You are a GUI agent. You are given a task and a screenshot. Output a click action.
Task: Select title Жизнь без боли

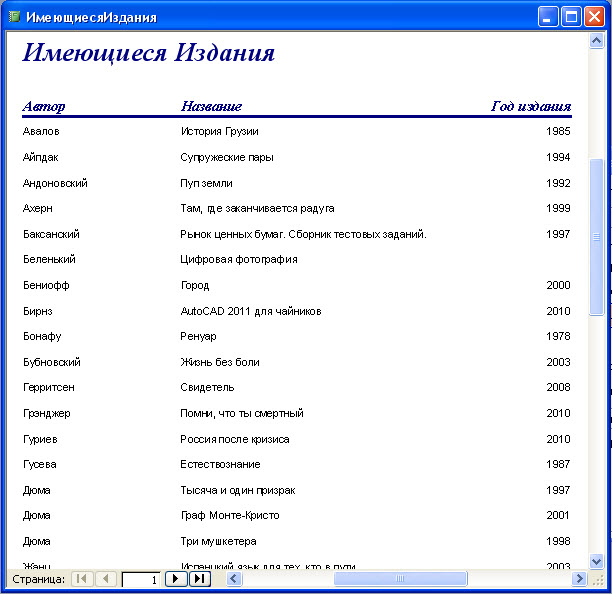220,362
